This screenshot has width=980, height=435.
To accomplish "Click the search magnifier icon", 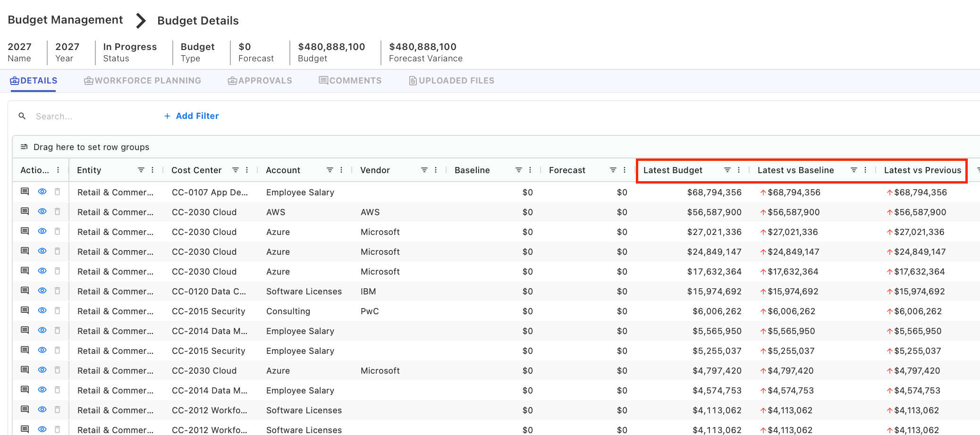I will point(22,116).
